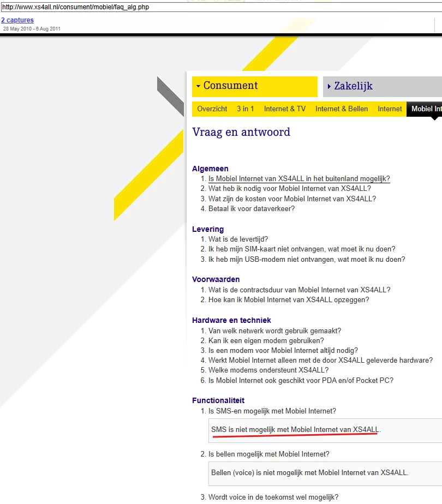This screenshot has height=504, width=442.
Task: Collapse the Consument dropdown tab
Action: pyautogui.click(x=255, y=87)
